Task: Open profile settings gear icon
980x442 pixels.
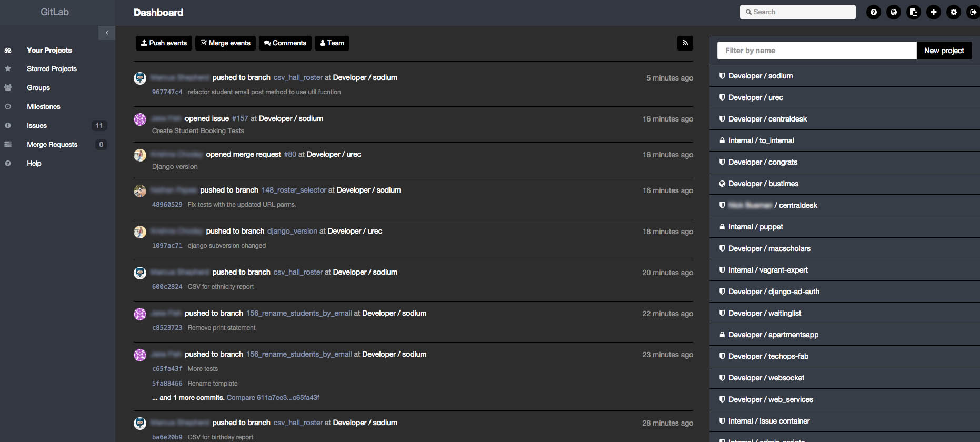Action: coord(954,12)
